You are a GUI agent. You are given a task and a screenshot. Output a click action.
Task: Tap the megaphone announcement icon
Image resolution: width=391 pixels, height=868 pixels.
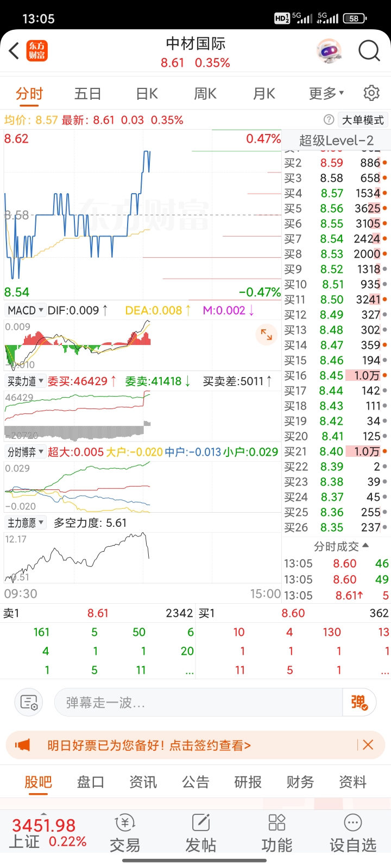point(23,745)
